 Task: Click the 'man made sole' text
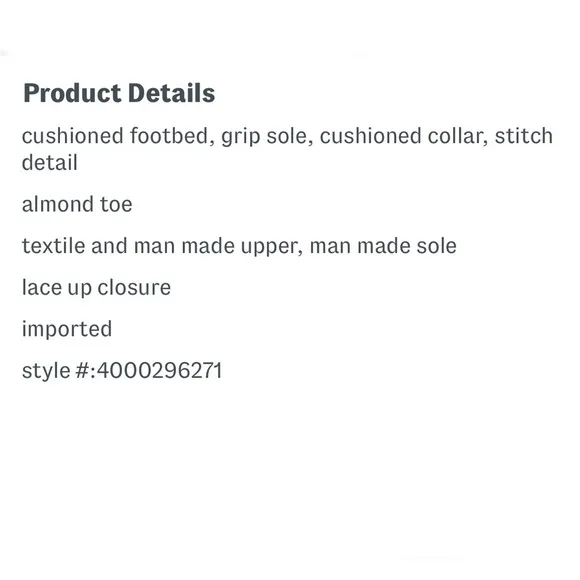click(383, 246)
